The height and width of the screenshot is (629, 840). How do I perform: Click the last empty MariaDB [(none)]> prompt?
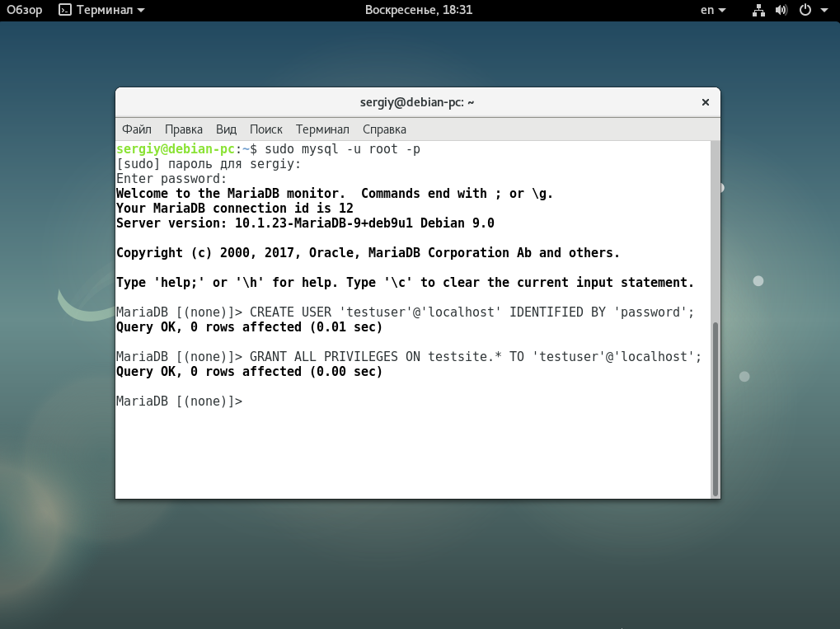point(179,401)
